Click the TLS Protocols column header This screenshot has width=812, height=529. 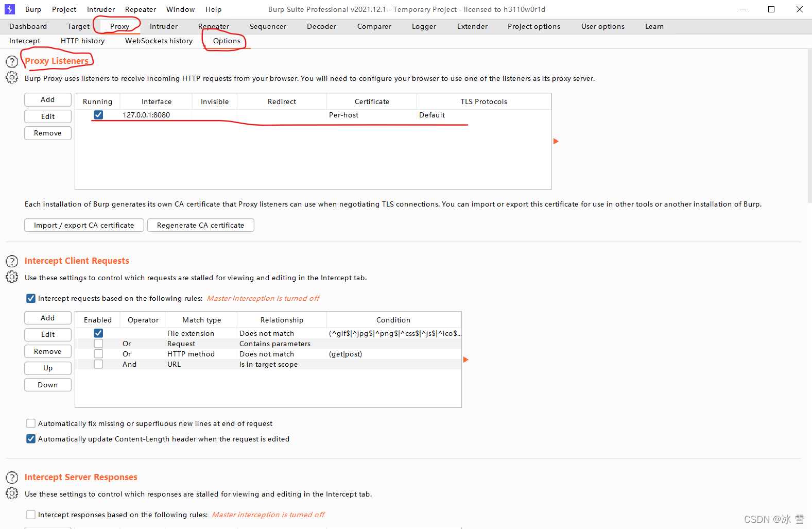[484, 101]
